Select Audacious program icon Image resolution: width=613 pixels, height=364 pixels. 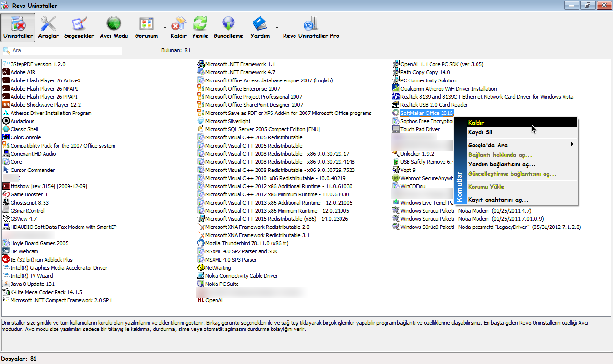(6, 121)
